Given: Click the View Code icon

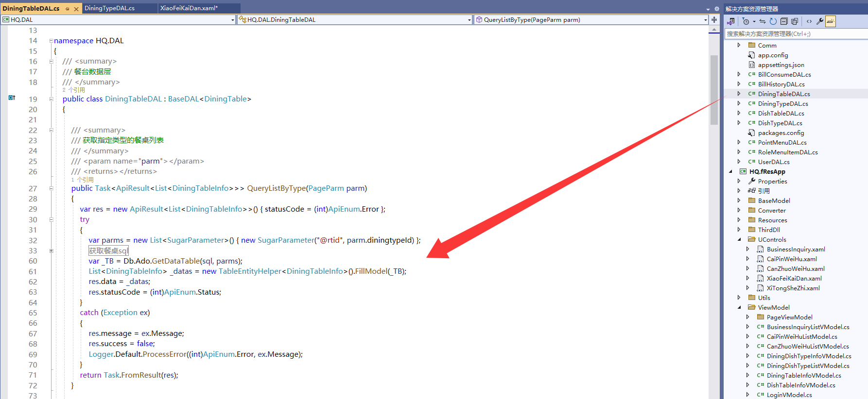Looking at the screenshot, I should coord(809,21).
